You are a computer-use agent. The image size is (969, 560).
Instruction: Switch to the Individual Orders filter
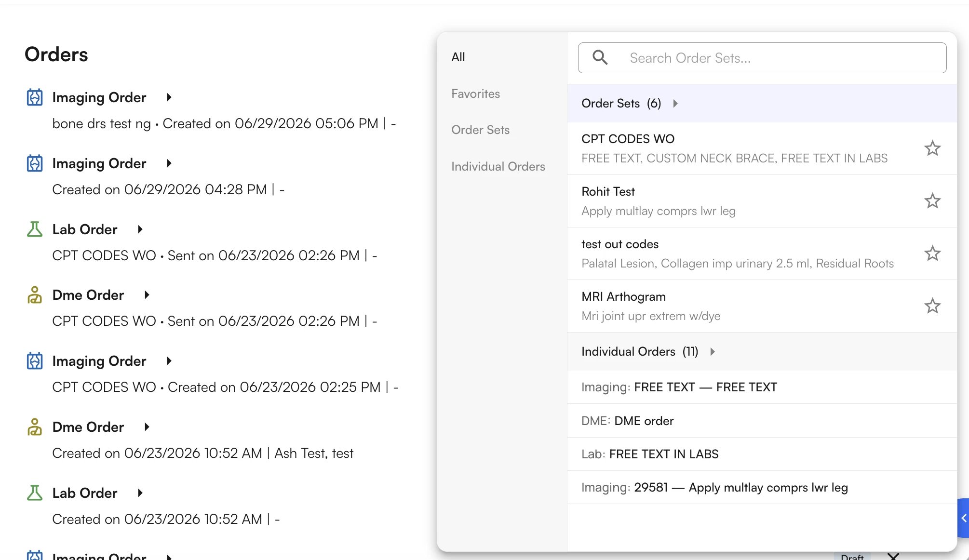click(x=498, y=167)
